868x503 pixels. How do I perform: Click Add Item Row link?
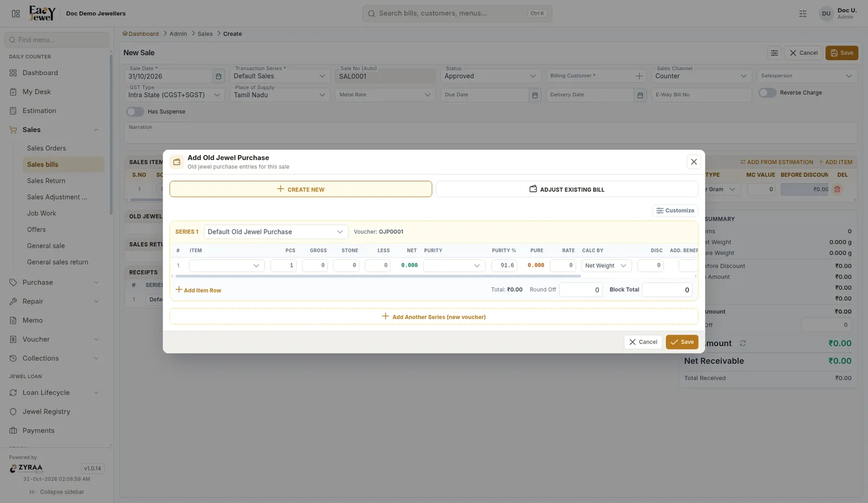[198, 291]
